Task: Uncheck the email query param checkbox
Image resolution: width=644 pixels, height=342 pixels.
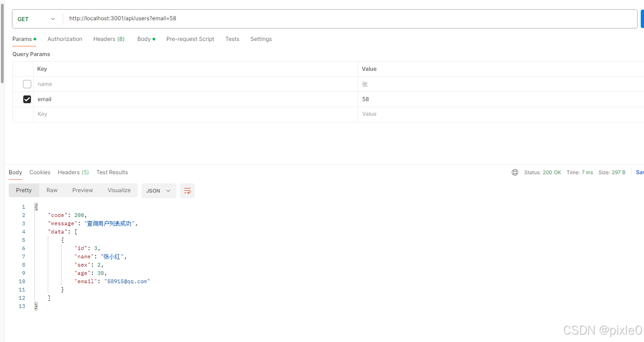Action: point(27,99)
